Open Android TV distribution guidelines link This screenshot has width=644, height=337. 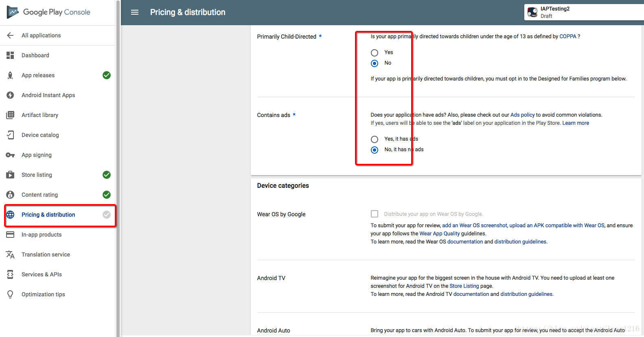[x=526, y=294]
